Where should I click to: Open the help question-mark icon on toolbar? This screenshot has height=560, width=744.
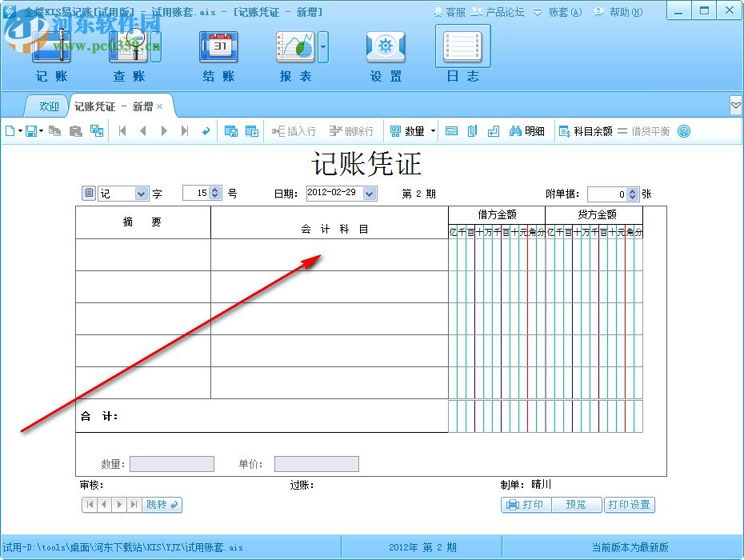click(x=683, y=130)
